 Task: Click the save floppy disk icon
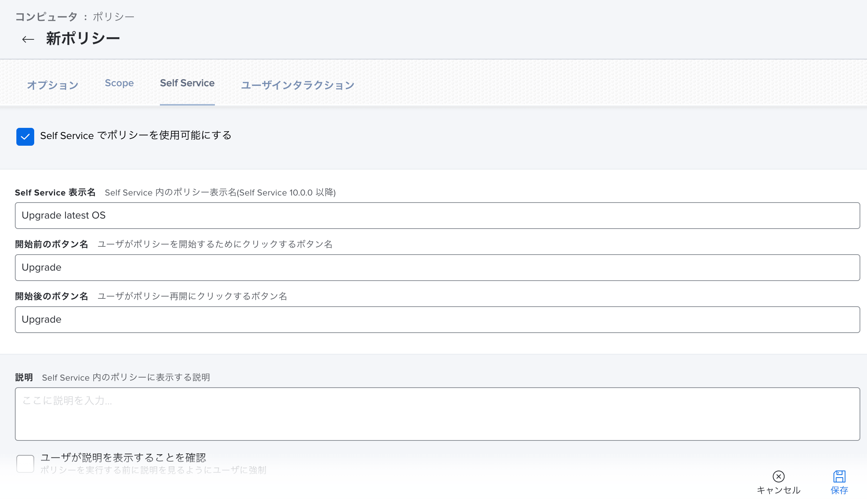[839, 476]
